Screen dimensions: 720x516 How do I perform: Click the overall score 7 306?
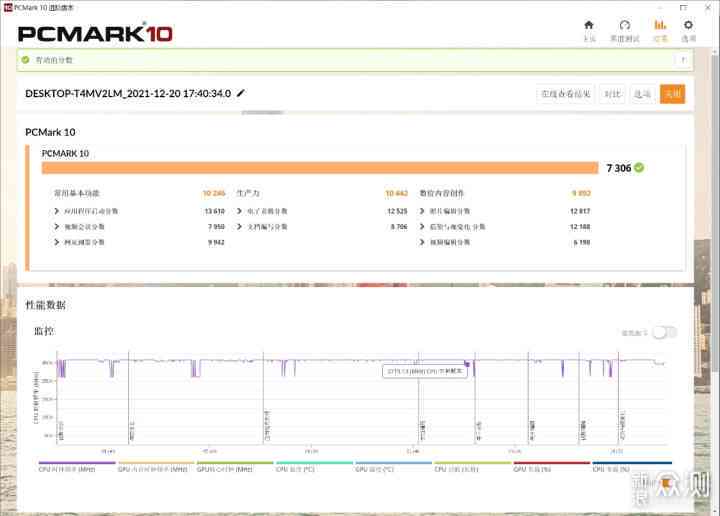[x=619, y=168]
